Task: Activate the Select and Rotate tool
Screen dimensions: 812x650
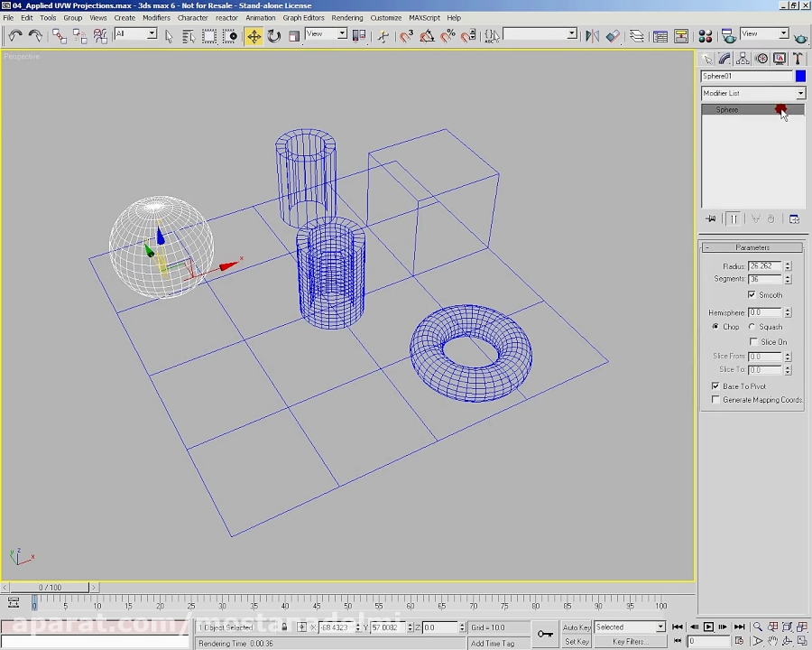Action: (x=273, y=36)
